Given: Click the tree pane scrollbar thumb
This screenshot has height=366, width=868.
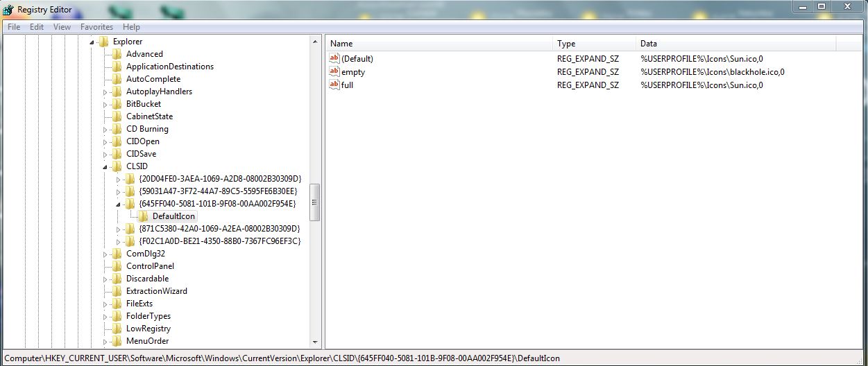Looking at the screenshot, I should tap(314, 202).
